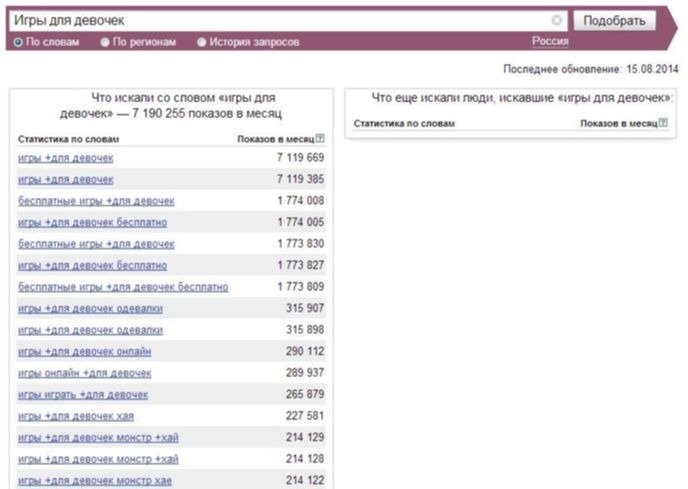Select the По регионам radio button
688x489 pixels.
104,42
